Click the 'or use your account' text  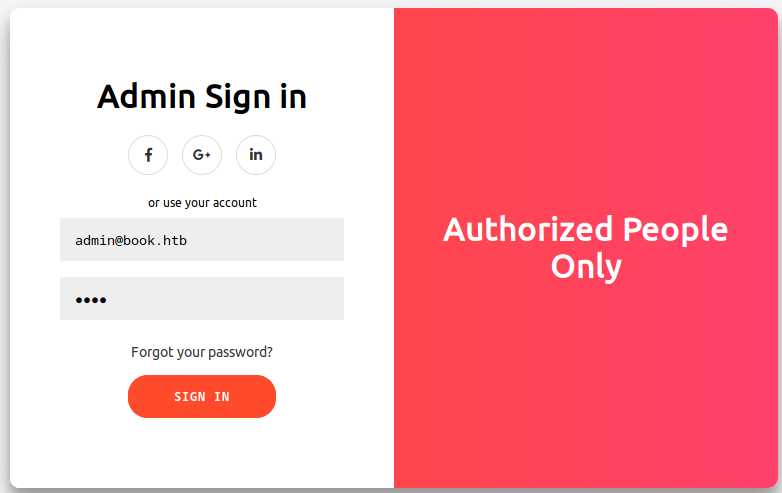(x=202, y=203)
